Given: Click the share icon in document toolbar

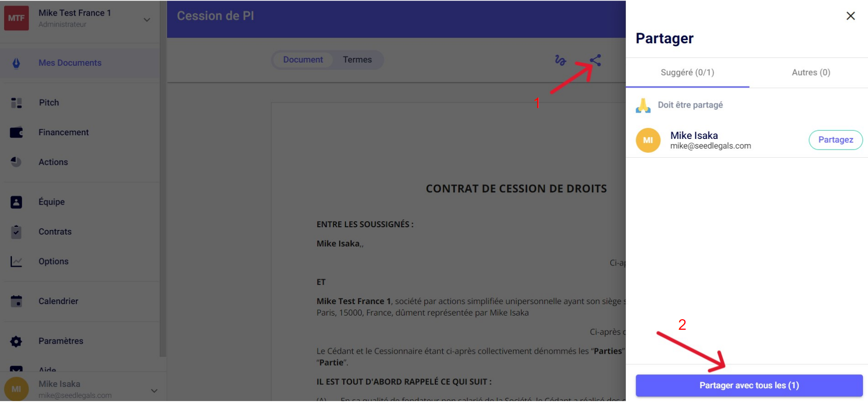Looking at the screenshot, I should (595, 60).
